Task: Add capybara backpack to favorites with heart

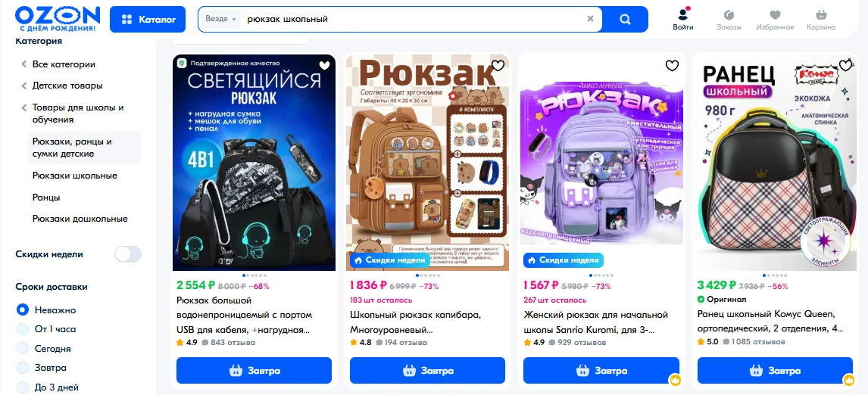Action: tap(498, 66)
